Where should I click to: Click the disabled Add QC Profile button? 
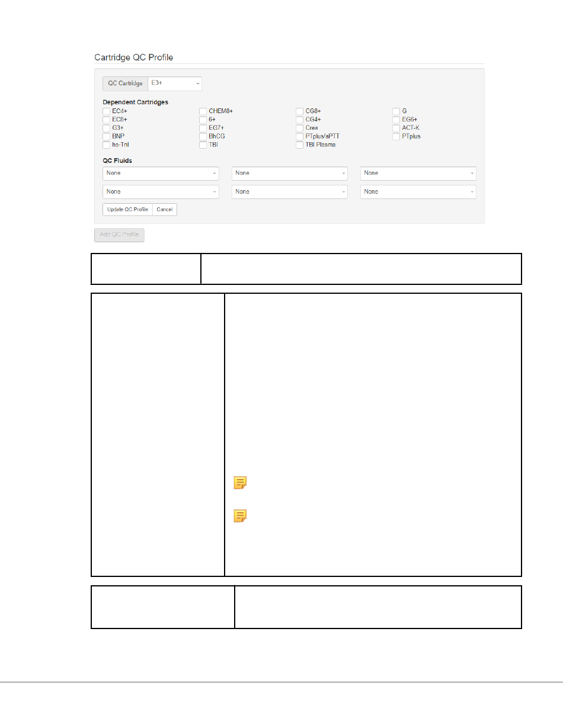(x=119, y=235)
